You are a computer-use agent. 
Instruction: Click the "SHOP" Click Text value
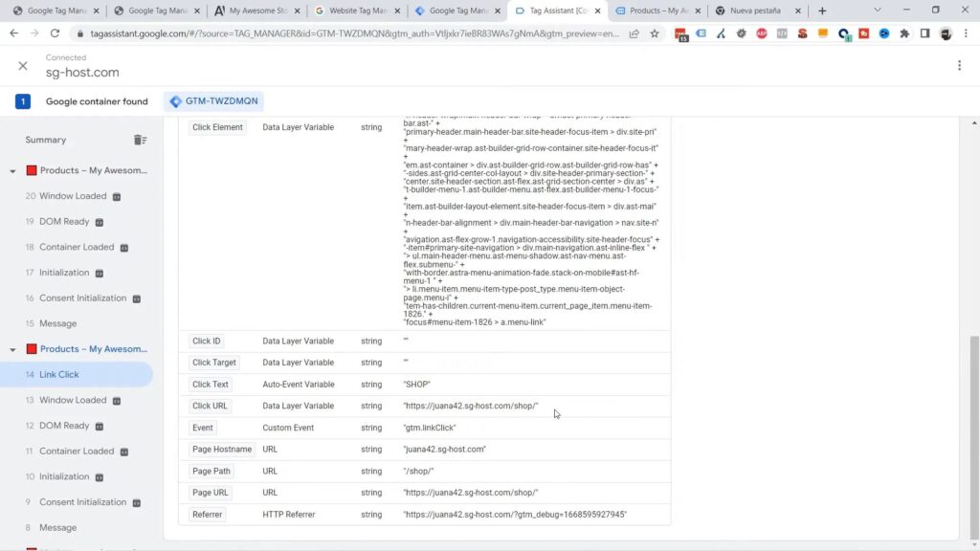point(417,385)
